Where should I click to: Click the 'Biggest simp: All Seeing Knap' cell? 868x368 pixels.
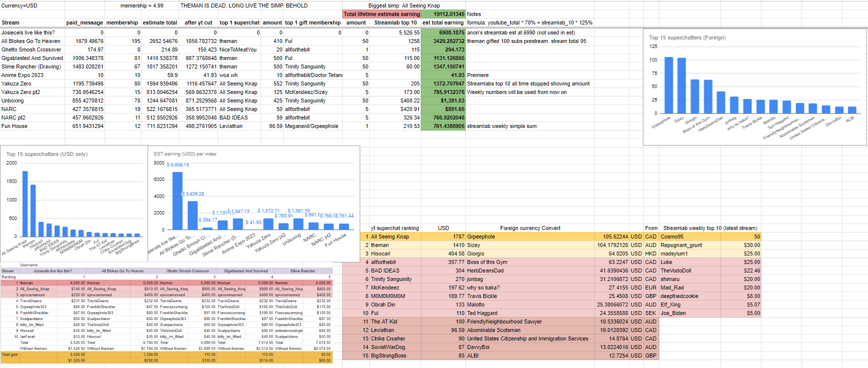(404, 5)
